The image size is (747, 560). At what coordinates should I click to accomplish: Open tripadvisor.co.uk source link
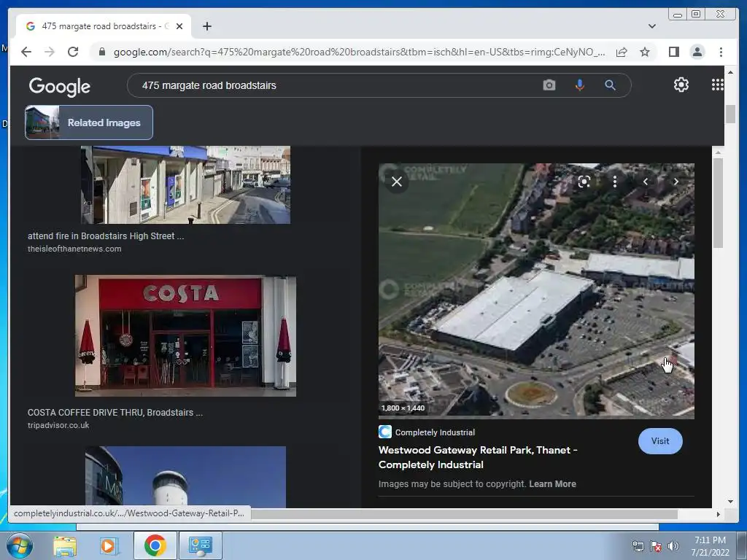[x=58, y=425]
